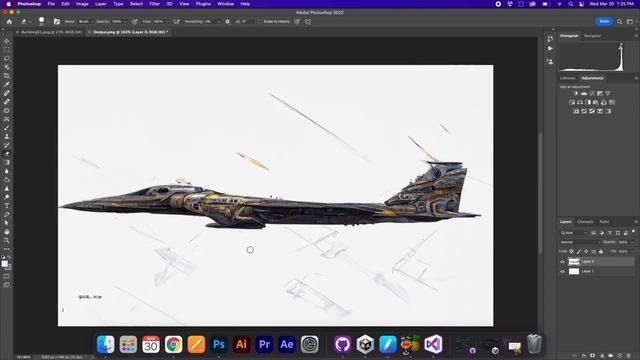Toggle lock position
The width and height of the screenshot is (640, 360).
coord(586,251)
